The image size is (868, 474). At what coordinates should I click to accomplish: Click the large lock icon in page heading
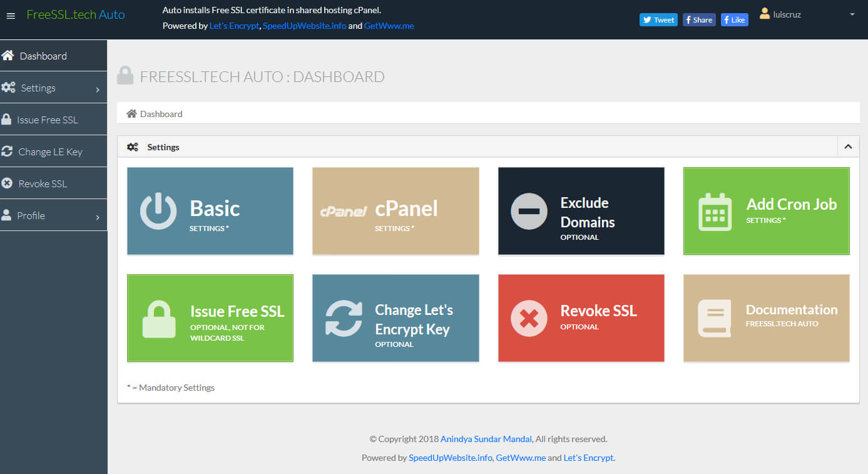125,76
